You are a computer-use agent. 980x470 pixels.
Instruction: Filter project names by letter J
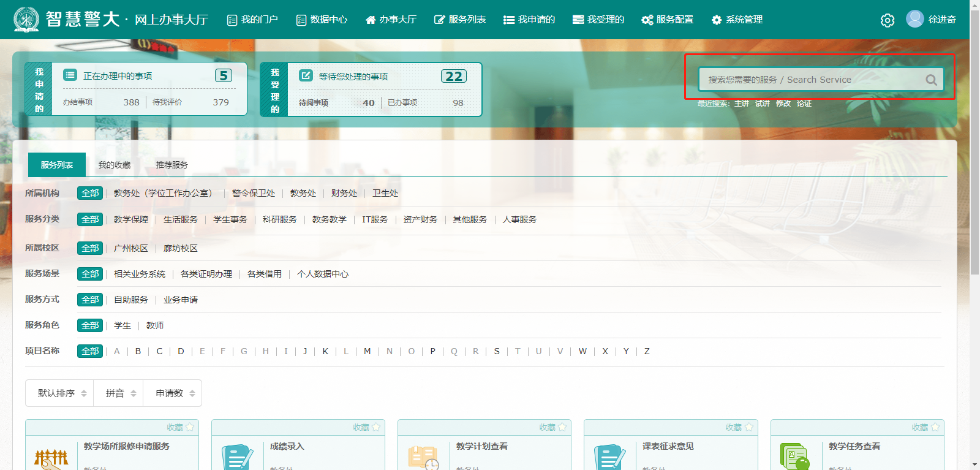click(x=305, y=351)
